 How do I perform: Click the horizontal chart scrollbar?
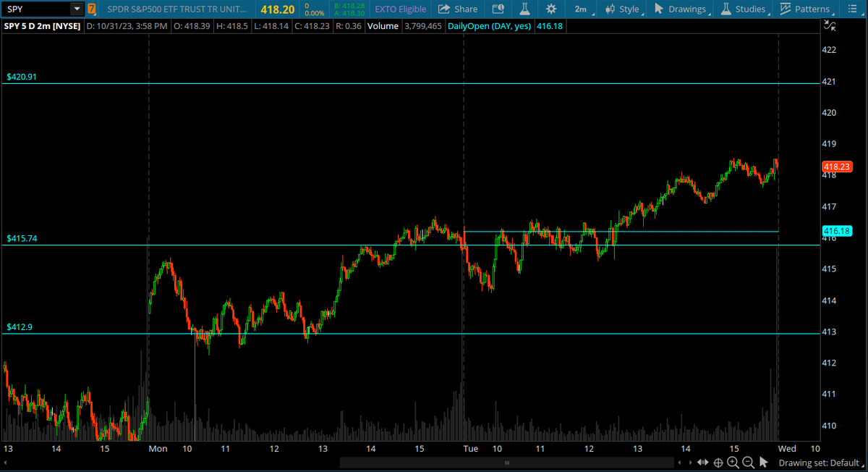pos(506,462)
